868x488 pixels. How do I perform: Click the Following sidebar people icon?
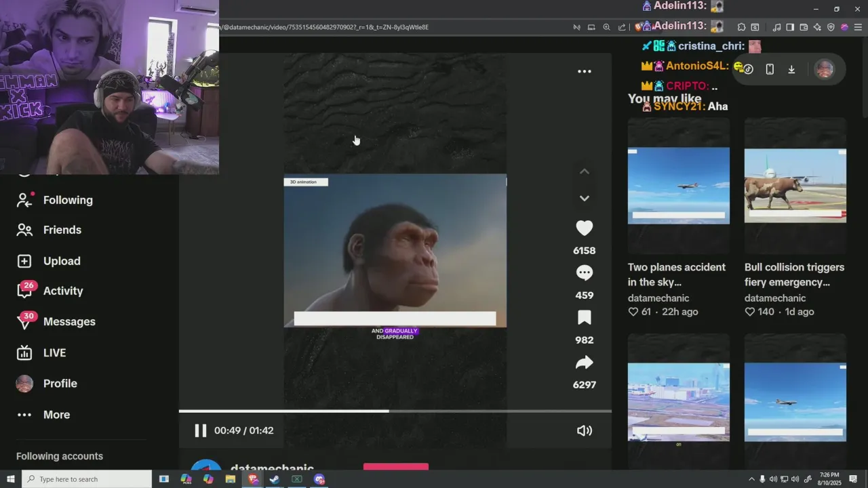click(x=24, y=200)
